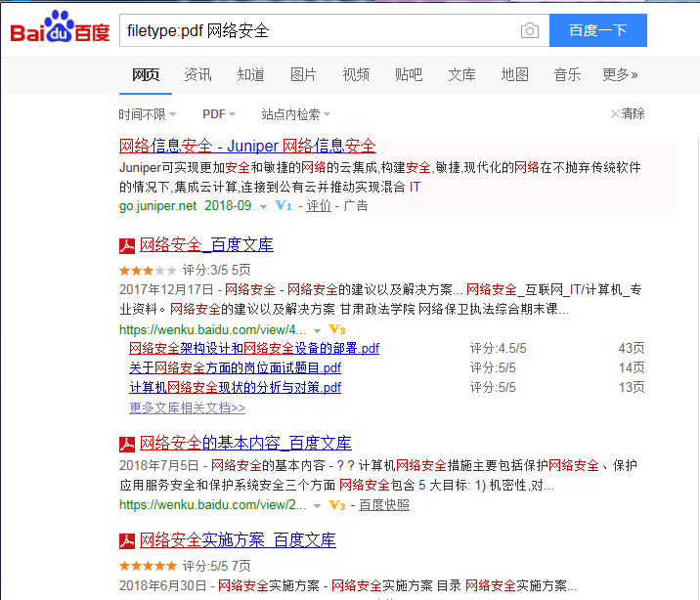Click 更多文库相关文档>> link

[187, 407]
